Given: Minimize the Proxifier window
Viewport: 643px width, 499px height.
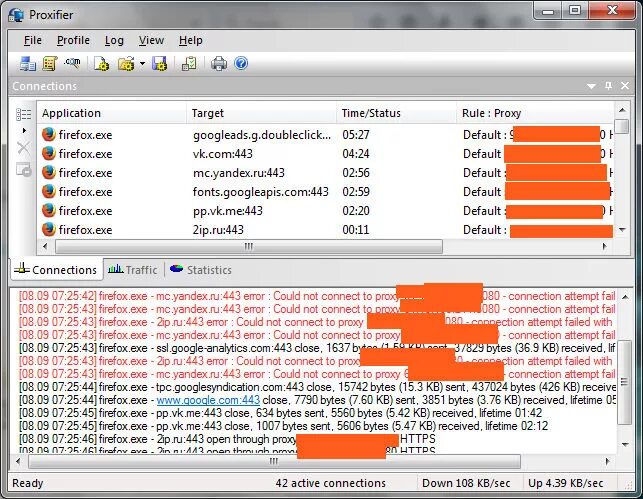Looking at the screenshot, I should [548, 10].
